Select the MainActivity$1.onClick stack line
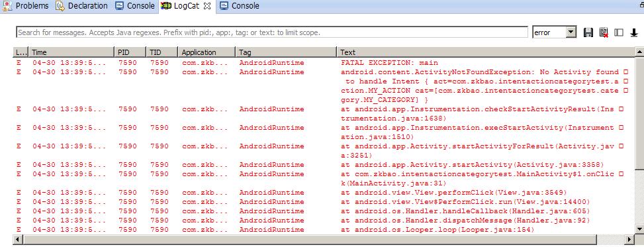The height and width of the screenshot is (247, 644). (x=324, y=179)
